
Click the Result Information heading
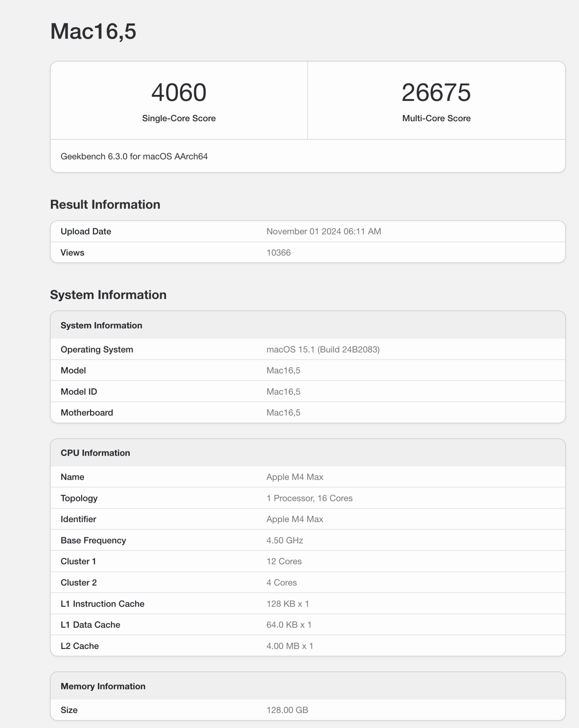(105, 205)
